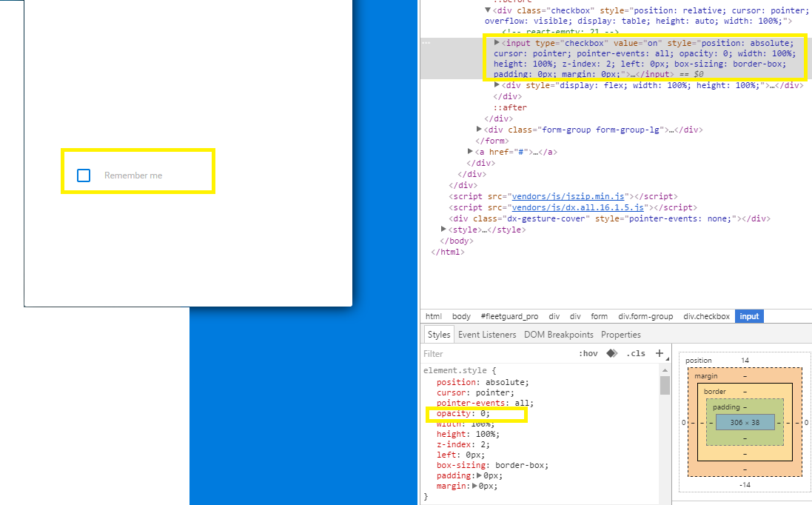Focus the Filter styles field
812x505 pixels.
497,354
